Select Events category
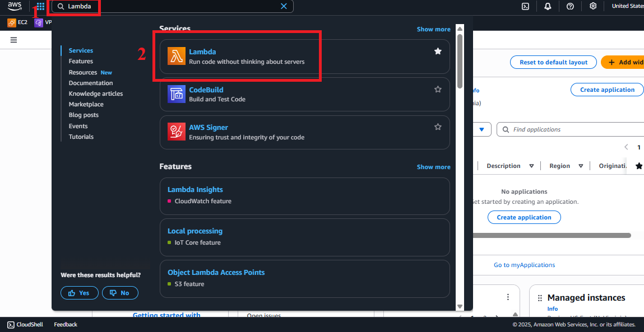This screenshot has height=332, width=644. tap(78, 126)
